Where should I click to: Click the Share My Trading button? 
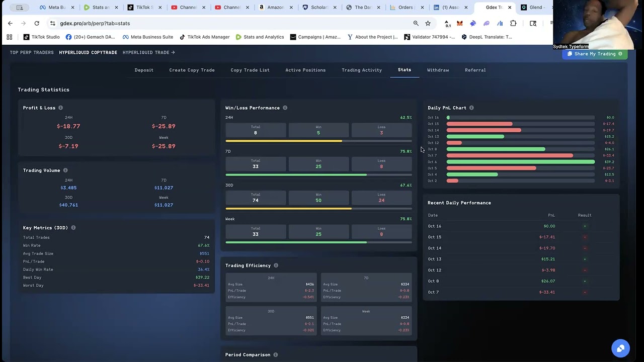point(595,54)
